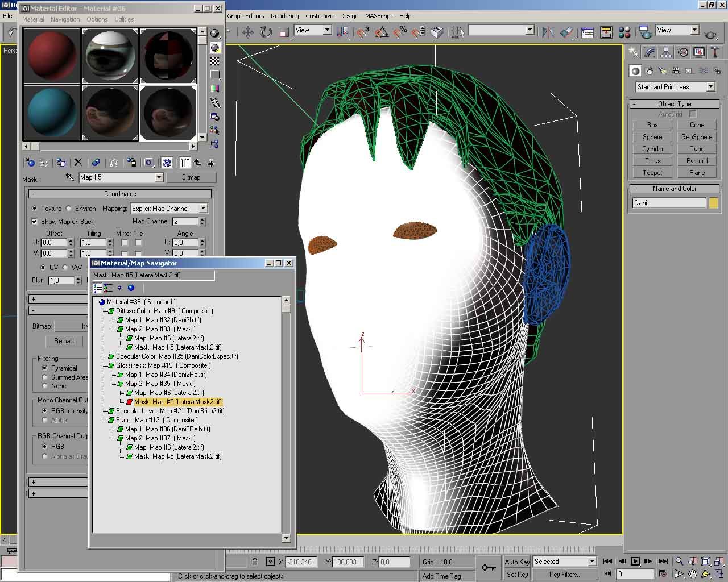728x582 pixels.
Task: Uncheck Show Map on Back
Action: point(35,222)
